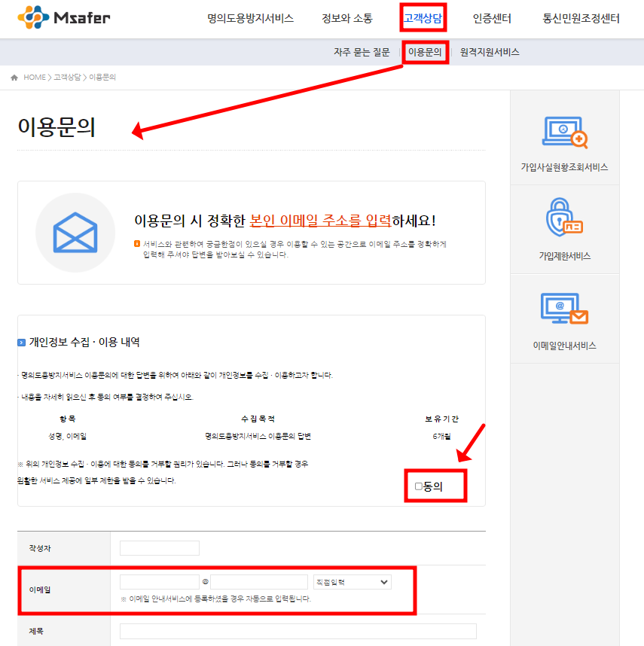Select the 원격지원서비스 submenu item
The image size is (644, 646).
(490, 53)
